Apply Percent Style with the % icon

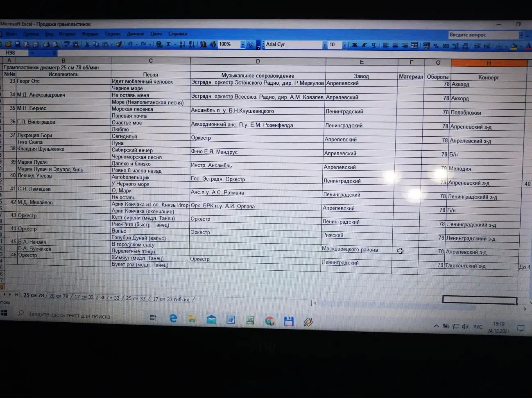(436, 45)
